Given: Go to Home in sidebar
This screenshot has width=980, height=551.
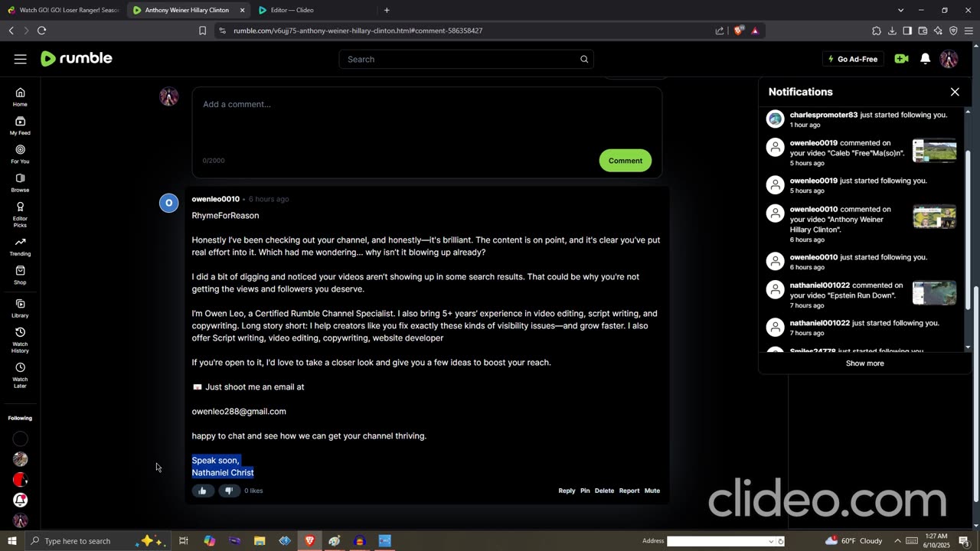Looking at the screenshot, I should pos(20,97).
